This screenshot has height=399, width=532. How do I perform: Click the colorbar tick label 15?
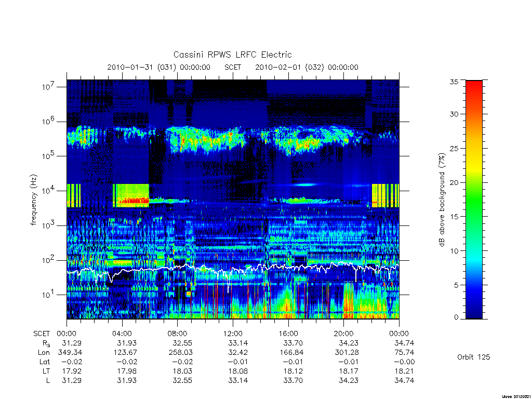pos(454,217)
